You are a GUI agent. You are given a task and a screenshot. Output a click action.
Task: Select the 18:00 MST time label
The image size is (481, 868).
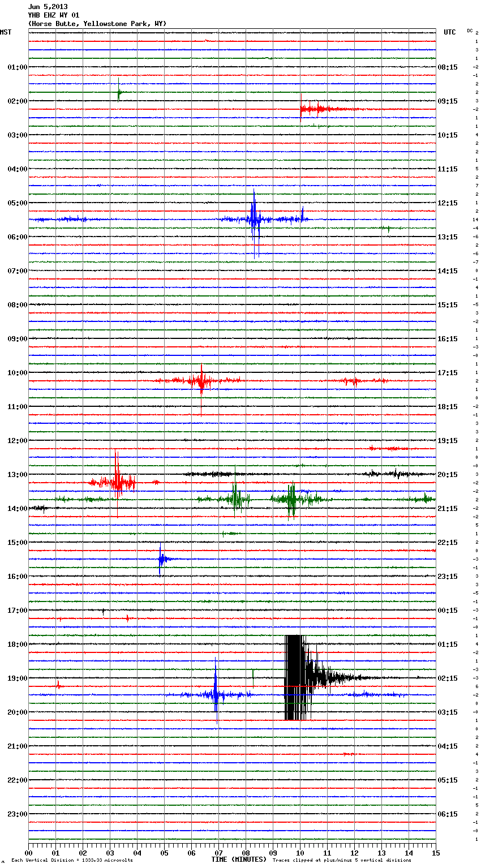(x=18, y=644)
